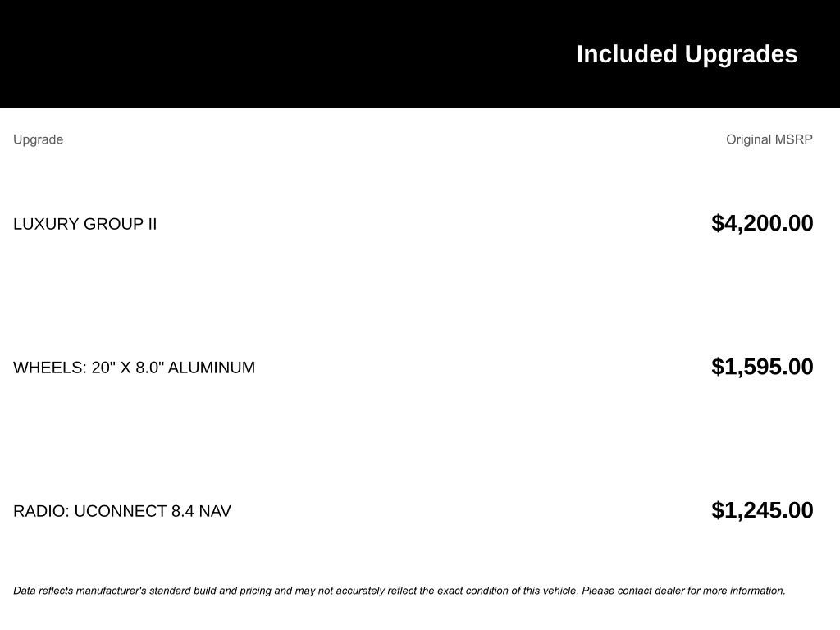Click the Included Upgrades heading
840x630 pixels.
click(687, 54)
